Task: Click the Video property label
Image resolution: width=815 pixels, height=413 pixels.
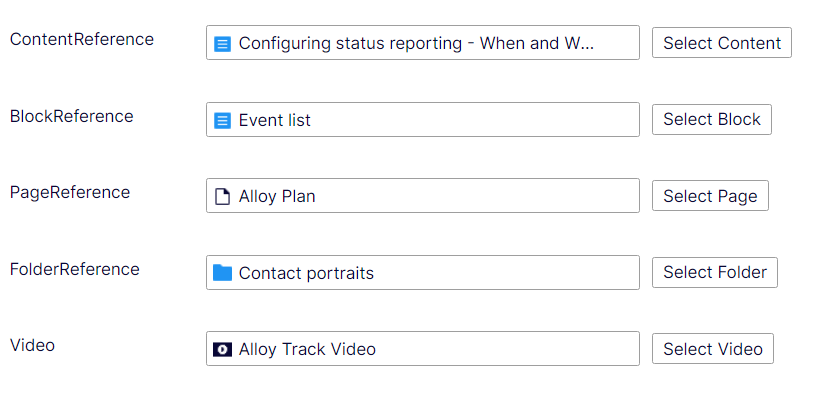Action: pos(32,345)
